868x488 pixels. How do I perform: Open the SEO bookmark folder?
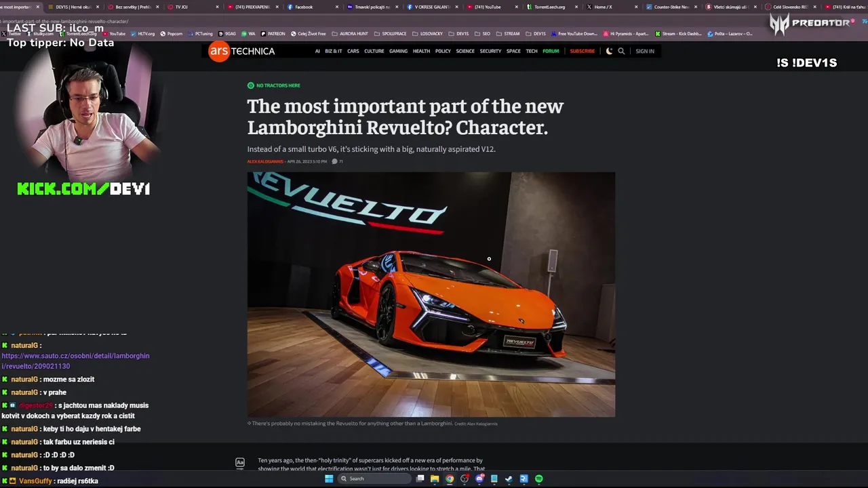[482, 33]
